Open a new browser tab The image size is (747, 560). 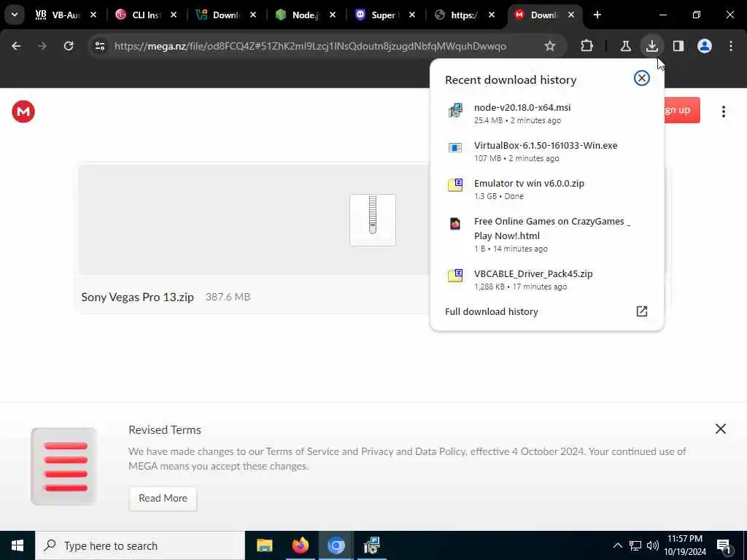597,15
